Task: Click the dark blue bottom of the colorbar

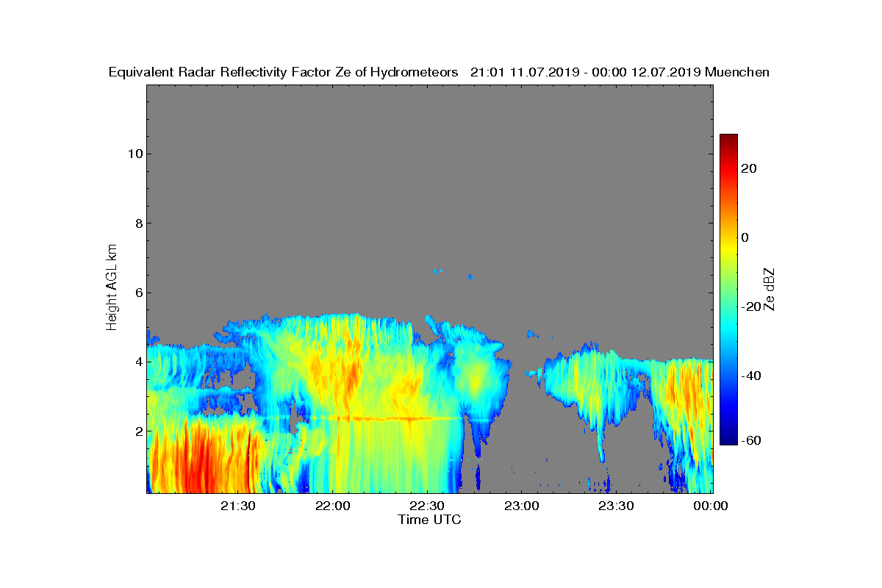Action: click(x=728, y=440)
